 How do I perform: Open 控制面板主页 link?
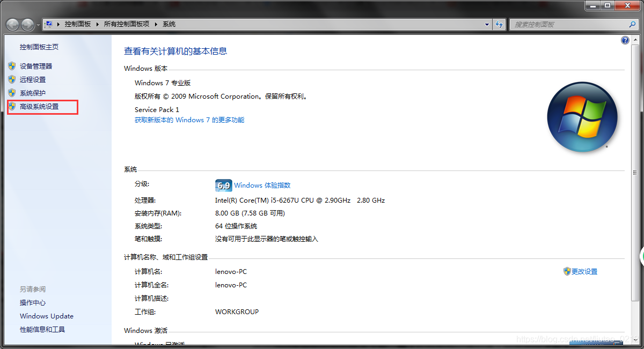pos(39,47)
